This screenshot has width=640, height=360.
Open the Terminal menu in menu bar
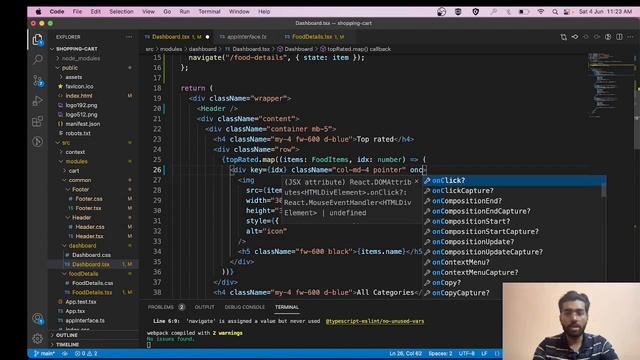tap(209, 12)
